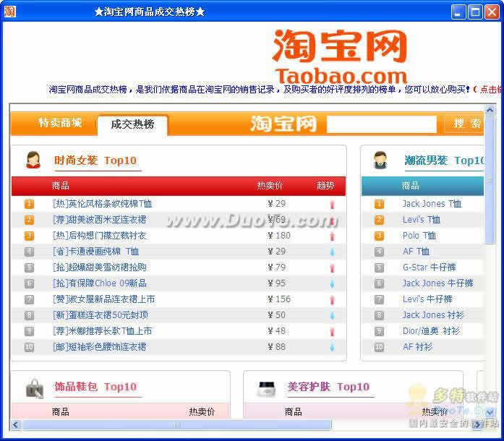Click rank 10 badge beside AF 衬衫
Image resolution: width=504 pixels, height=441 pixels.
coord(380,347)
